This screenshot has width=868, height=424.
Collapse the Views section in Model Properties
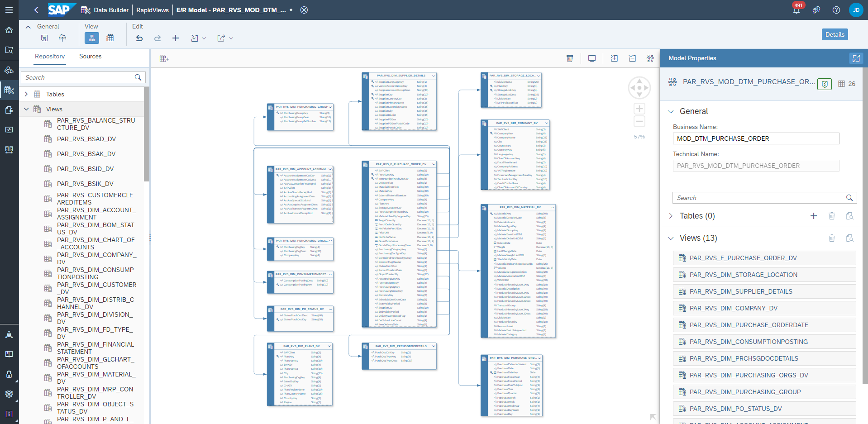[671, 238]
